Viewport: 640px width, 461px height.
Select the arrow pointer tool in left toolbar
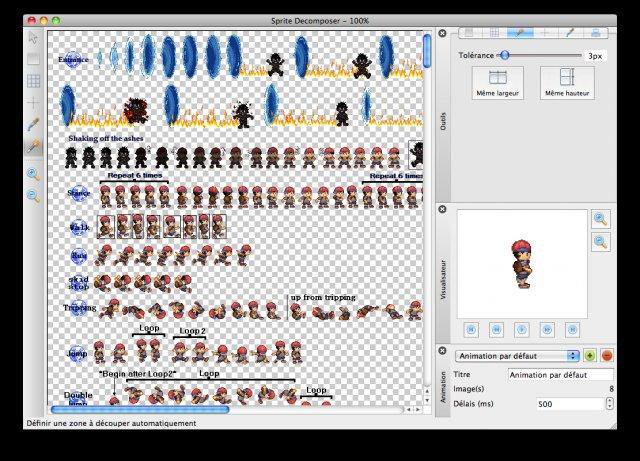(x=33, y=38)
